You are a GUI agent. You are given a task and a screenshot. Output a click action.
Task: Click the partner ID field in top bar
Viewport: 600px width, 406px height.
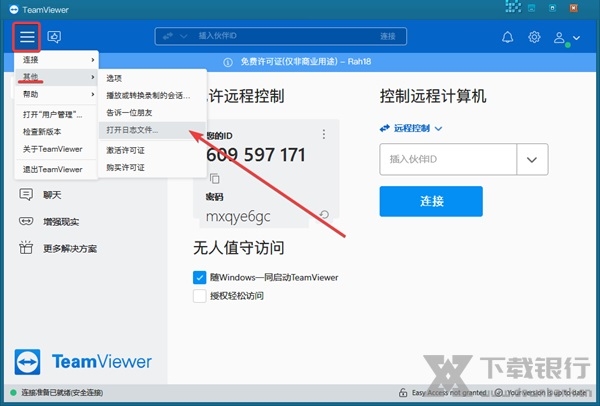281,36
